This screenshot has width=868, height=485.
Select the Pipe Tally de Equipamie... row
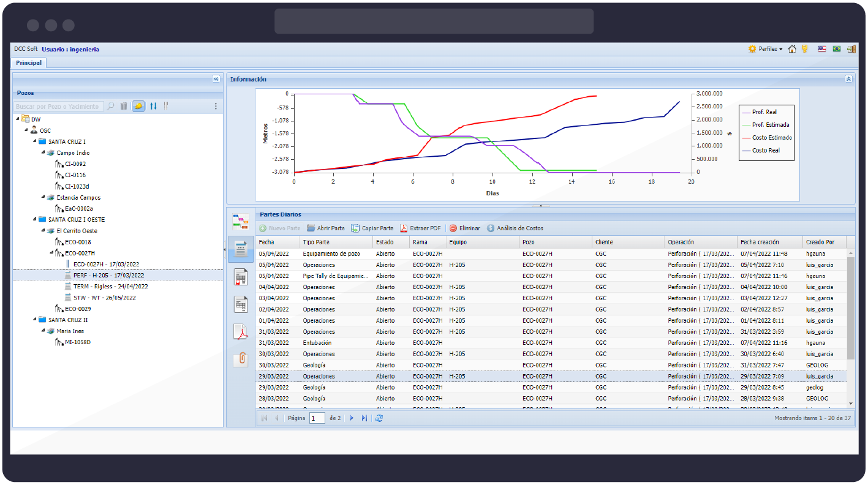click(551, 276)
